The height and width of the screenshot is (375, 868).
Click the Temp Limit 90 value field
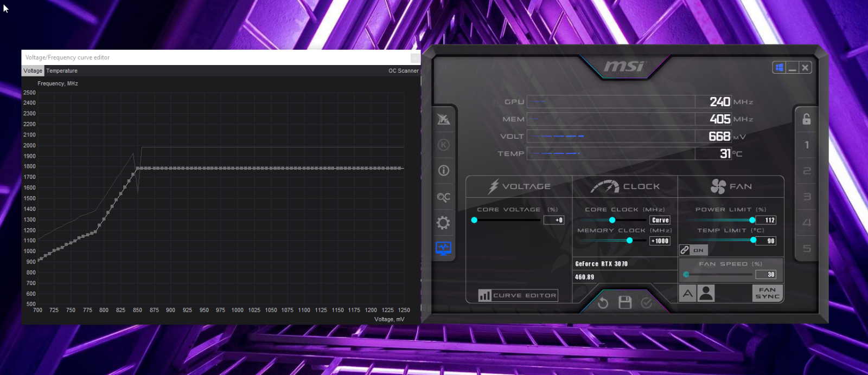[766, 241]
